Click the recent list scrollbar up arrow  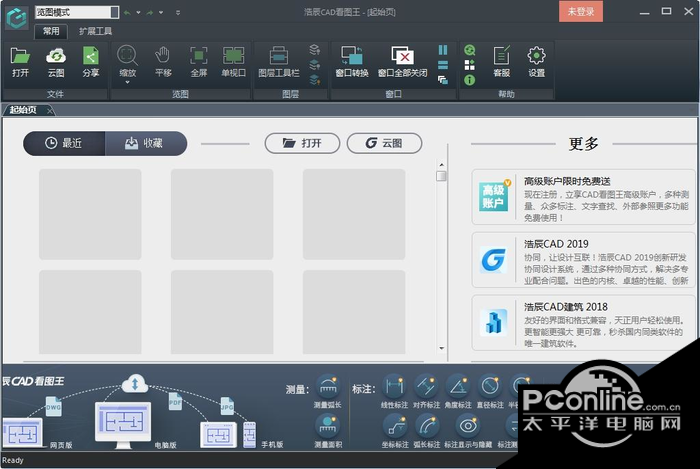click(x=442, y=165)
